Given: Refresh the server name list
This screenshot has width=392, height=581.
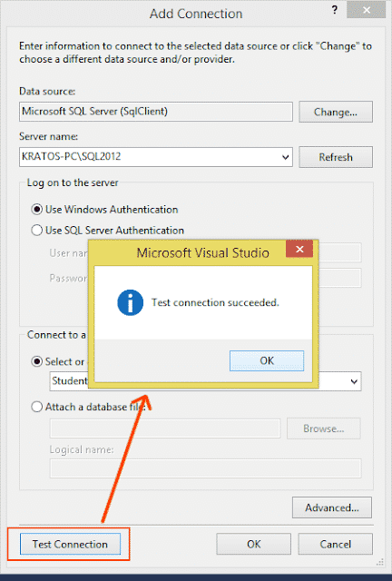Looking at the screenshot, I should pyautogui.click(x=336, y=157).
